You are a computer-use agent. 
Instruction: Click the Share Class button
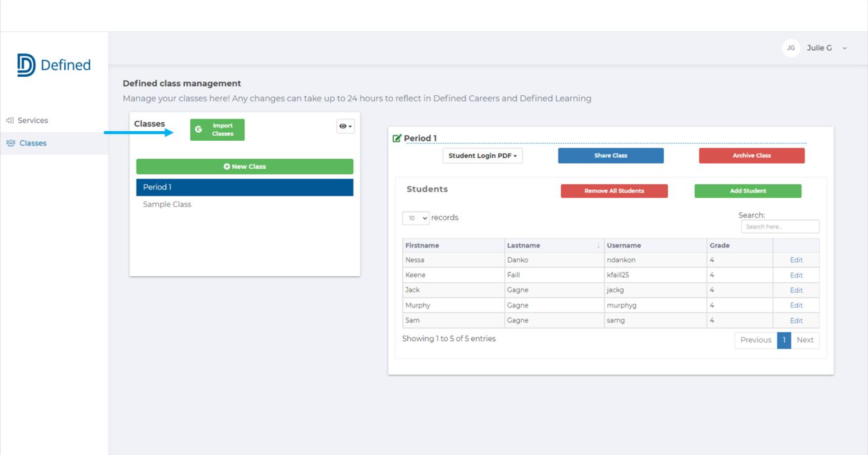(x=611, y=155)
